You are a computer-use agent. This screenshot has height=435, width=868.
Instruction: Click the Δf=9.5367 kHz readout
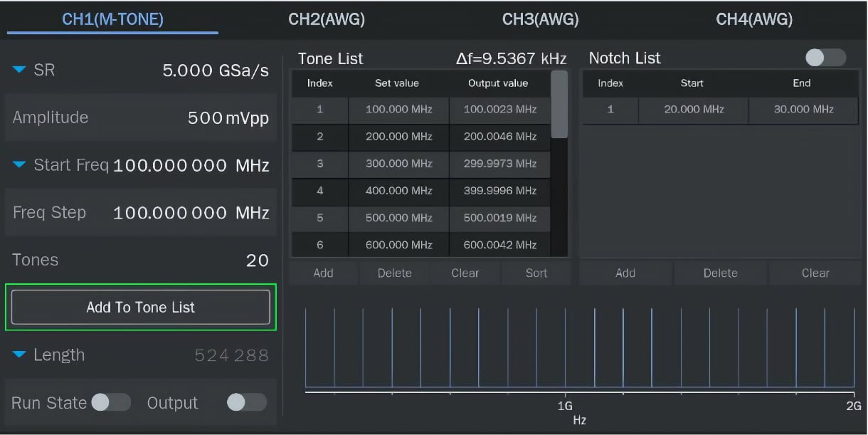click(511, 58)
